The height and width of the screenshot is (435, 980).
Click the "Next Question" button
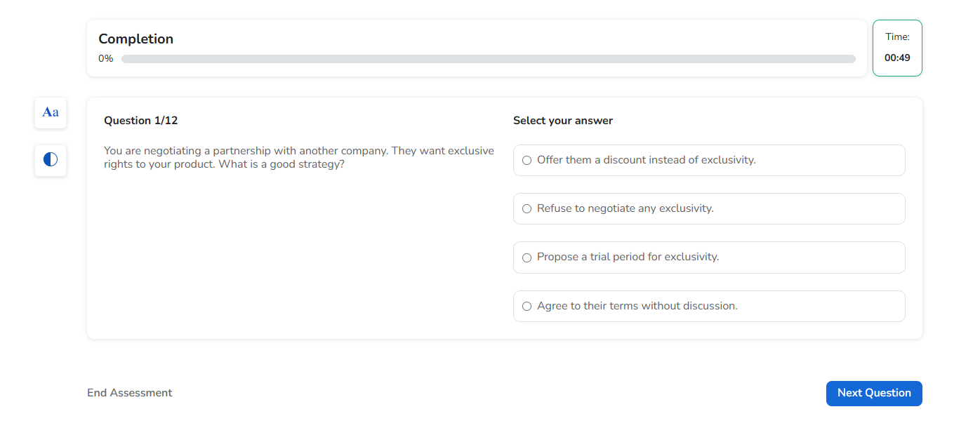click(873, 394)
